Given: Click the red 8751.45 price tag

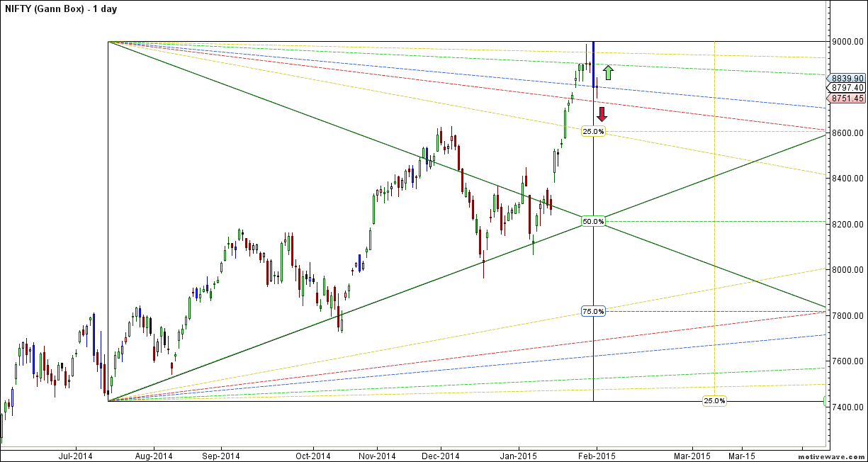Looking at the screenshot, I should coord(847,98).
